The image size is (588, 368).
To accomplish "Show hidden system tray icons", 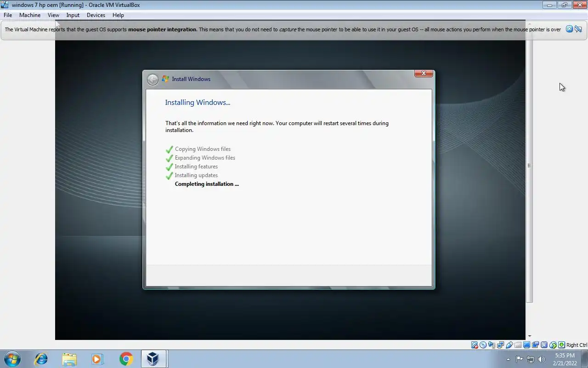I will (x=508, y=359).
